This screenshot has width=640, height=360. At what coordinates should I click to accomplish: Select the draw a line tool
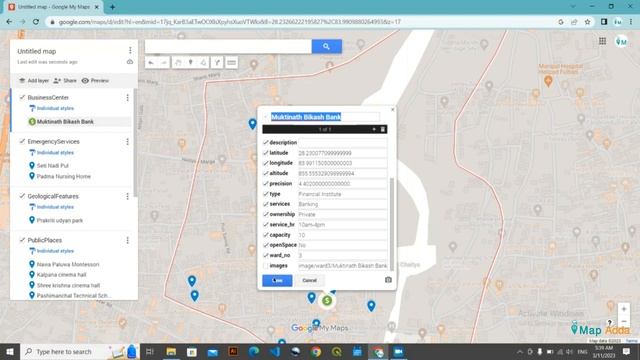click(203, 62)
